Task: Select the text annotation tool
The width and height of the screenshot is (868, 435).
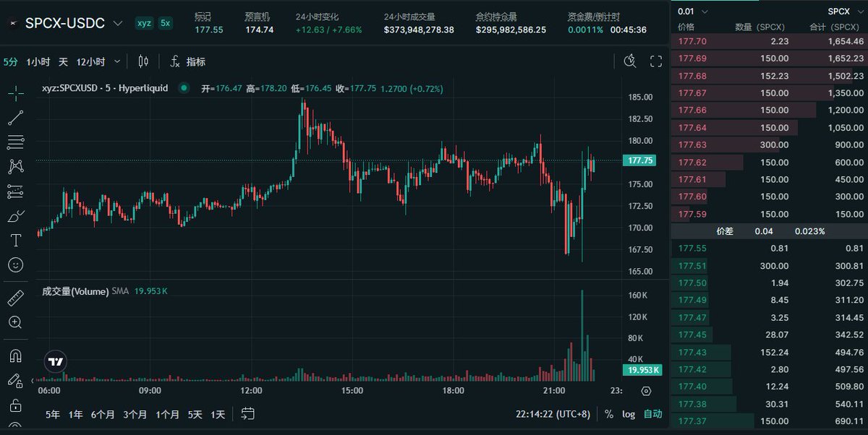Action: [x=16, y=241]
